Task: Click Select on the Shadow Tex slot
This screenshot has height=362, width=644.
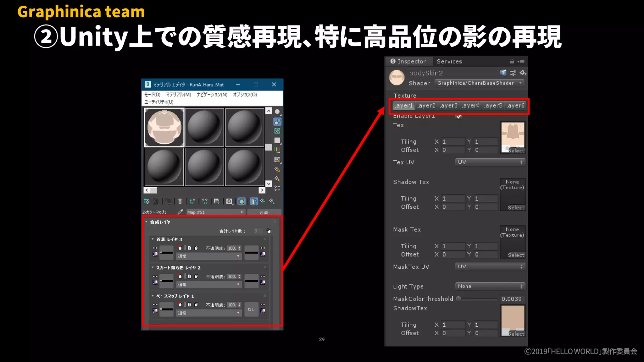Action: (516, 208)
